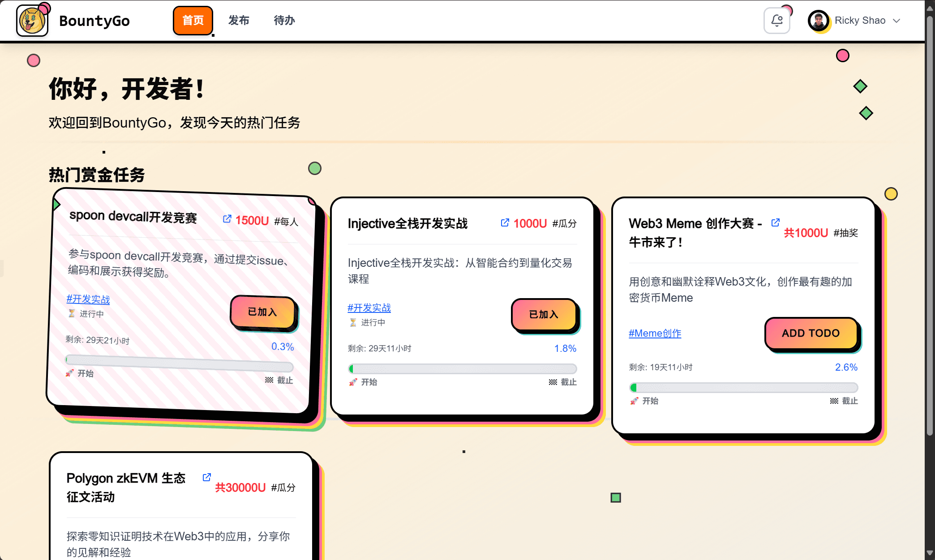Viewport: 935px width, 560px height.
Task: Click the Web3 Meme 2.6% progress bar
Action: click(743, 387)
